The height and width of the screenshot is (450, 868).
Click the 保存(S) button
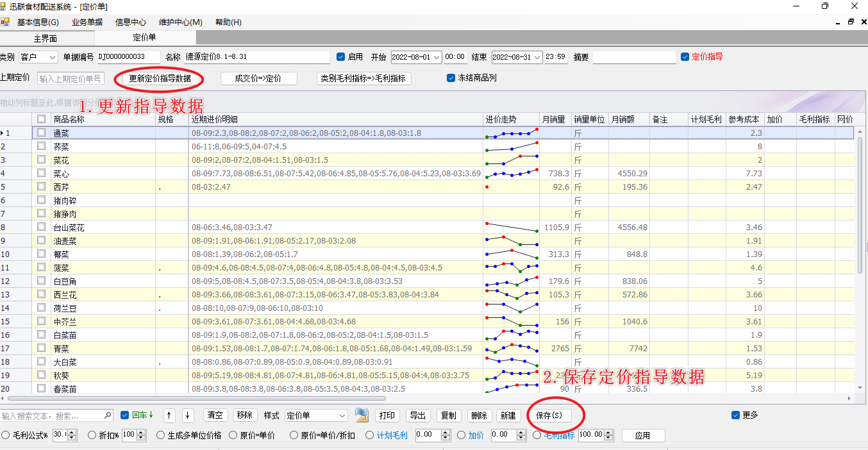click(549, 415)
